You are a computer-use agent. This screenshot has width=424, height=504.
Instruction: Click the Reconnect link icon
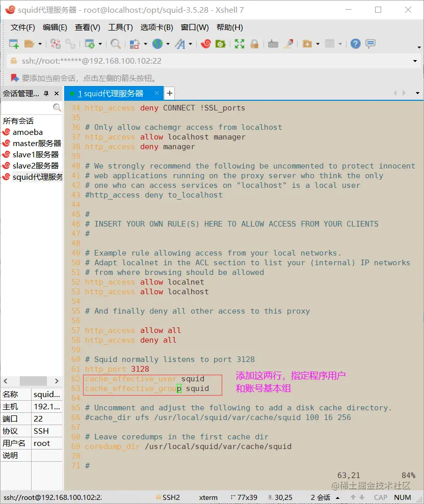tap(70, 44)
